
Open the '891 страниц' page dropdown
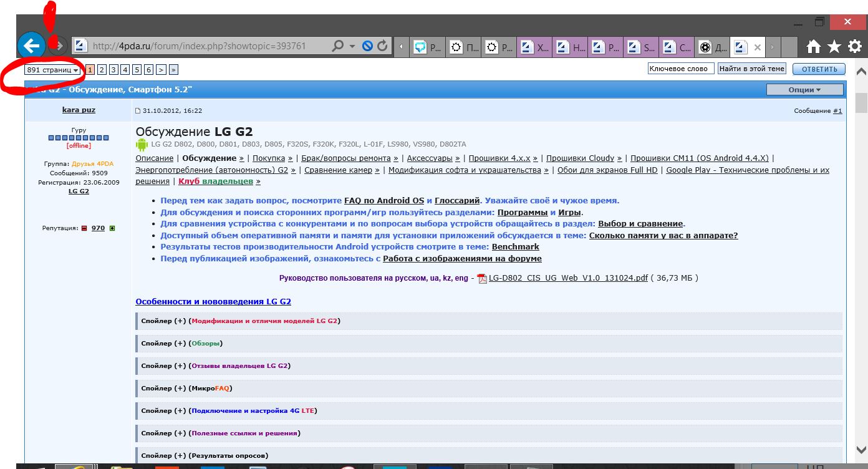pyautogui.click(x=53, y=70)
